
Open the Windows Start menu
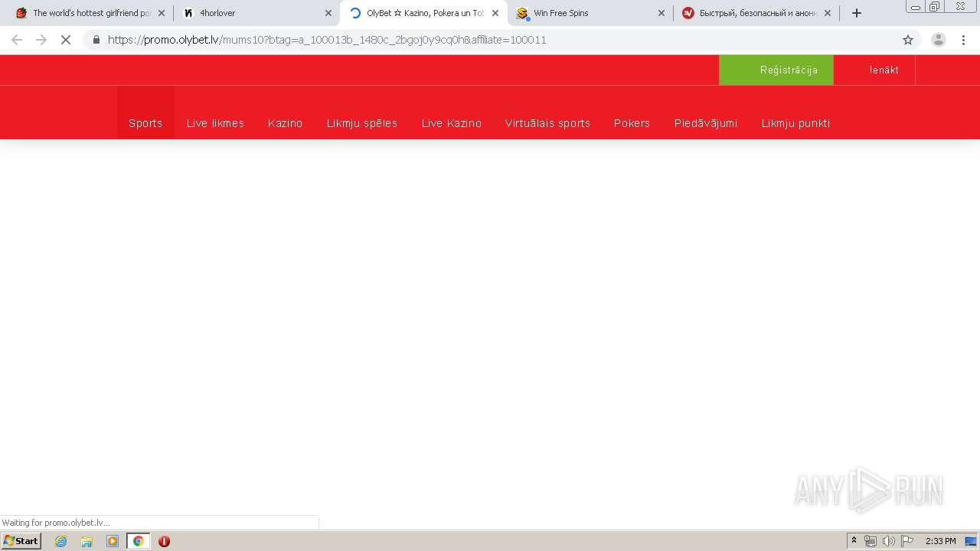[x=21, y=541]
